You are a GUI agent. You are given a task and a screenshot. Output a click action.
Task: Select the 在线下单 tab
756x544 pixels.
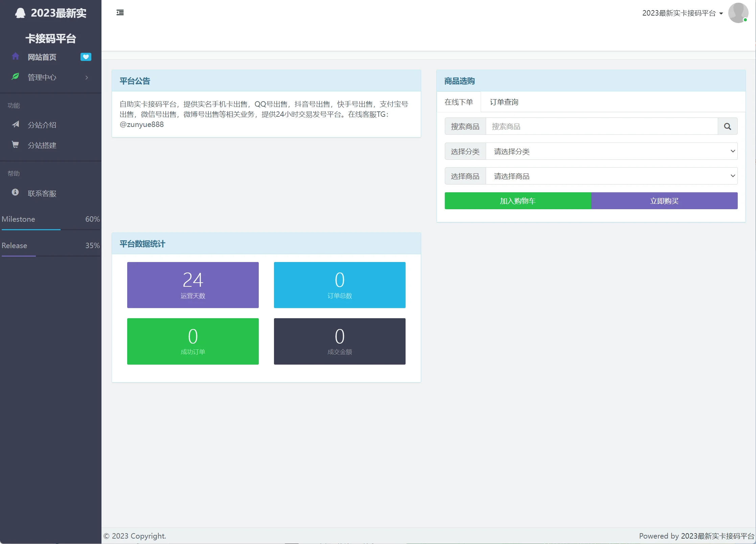tap(458, 102)
